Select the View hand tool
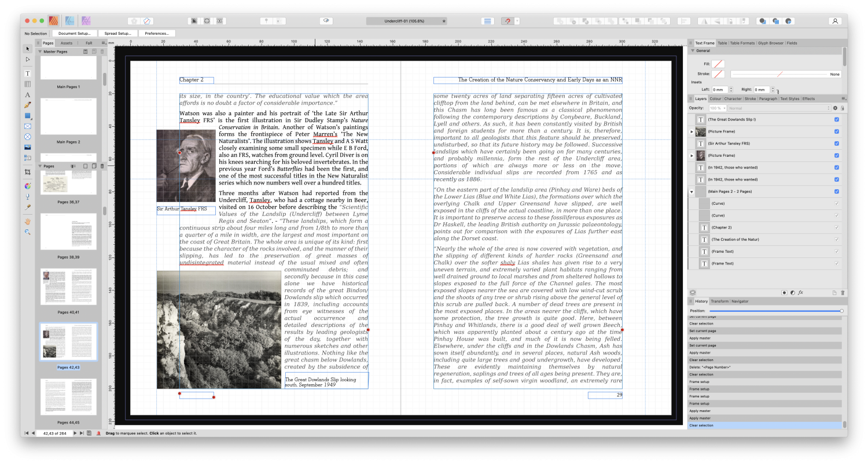 pos(27,221)
